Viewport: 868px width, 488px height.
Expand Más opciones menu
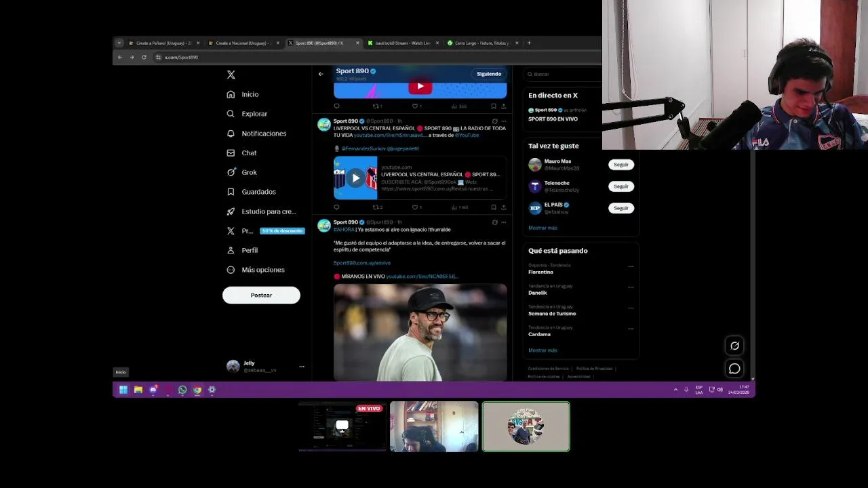click(x=256, y=270)
